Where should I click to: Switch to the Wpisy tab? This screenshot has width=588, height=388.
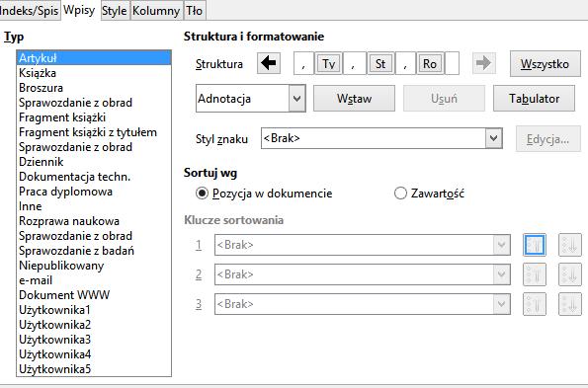tap(79, 10)
